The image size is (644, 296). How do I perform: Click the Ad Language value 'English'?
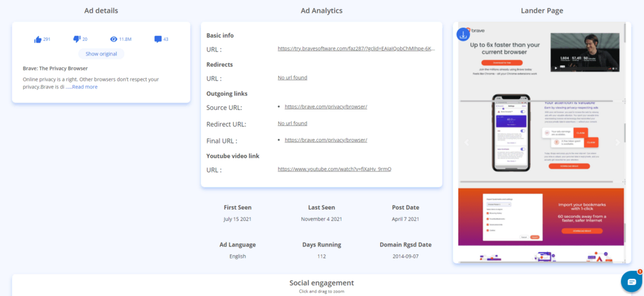pyautogui.click(x=237, y=256)
